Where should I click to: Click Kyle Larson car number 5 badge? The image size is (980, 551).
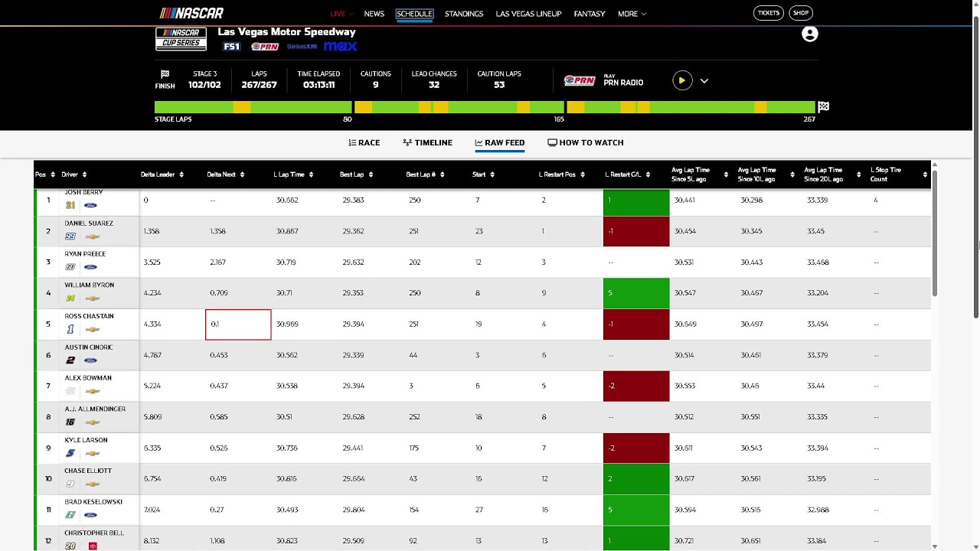70,453
